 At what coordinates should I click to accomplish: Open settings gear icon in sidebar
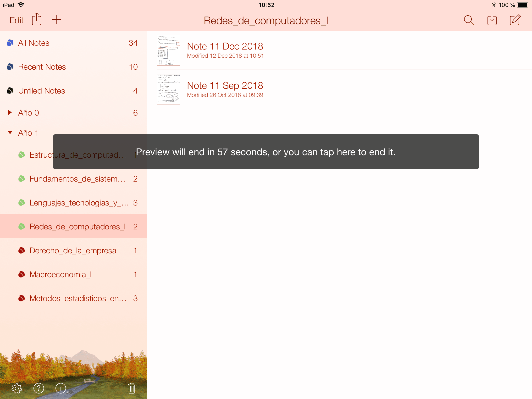click(x=17, y=388)
